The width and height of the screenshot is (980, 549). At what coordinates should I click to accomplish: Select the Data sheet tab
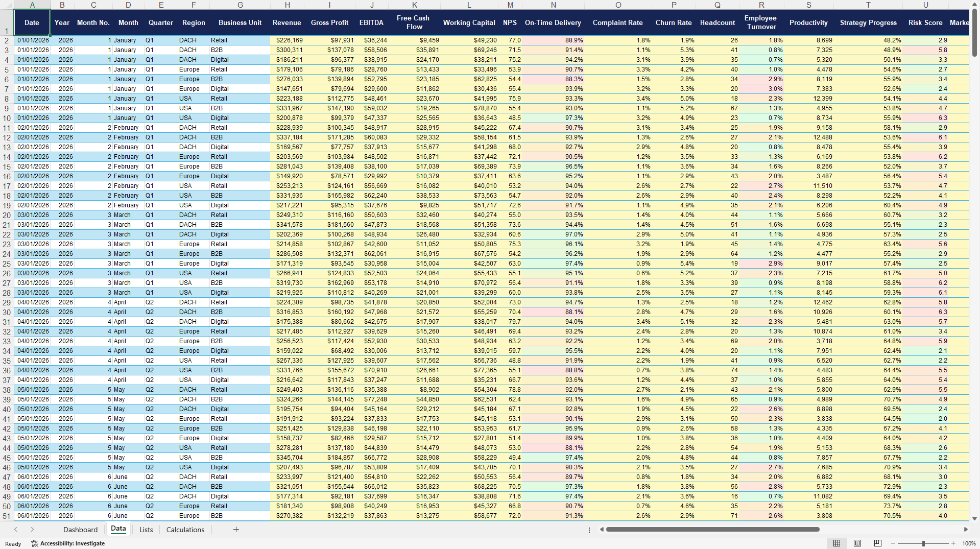click(x=118, y=529)
